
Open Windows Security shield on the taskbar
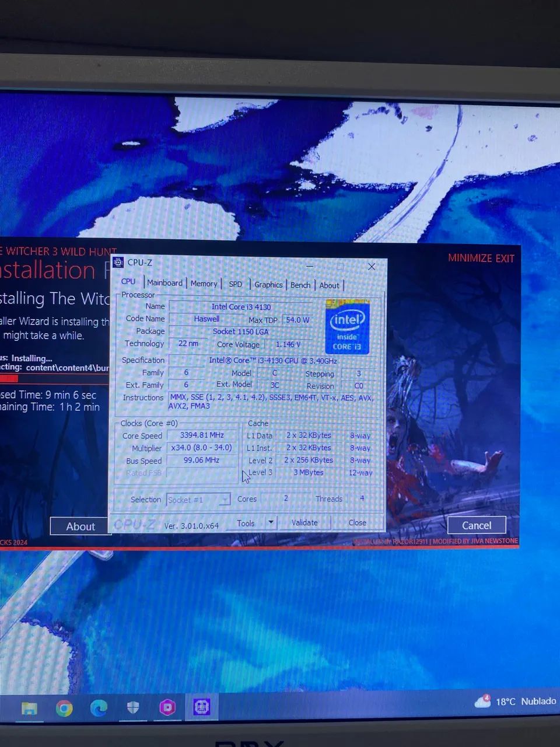[x=133, y=708]
